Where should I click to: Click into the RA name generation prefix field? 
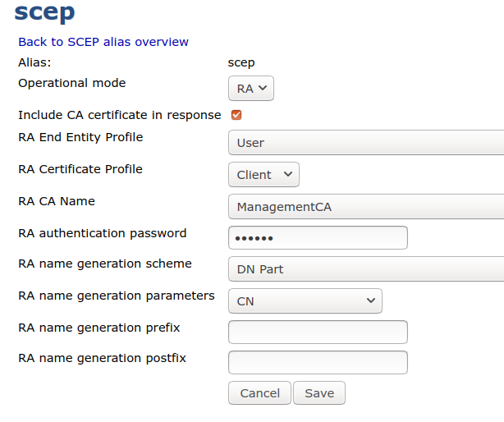coord(318,332)
